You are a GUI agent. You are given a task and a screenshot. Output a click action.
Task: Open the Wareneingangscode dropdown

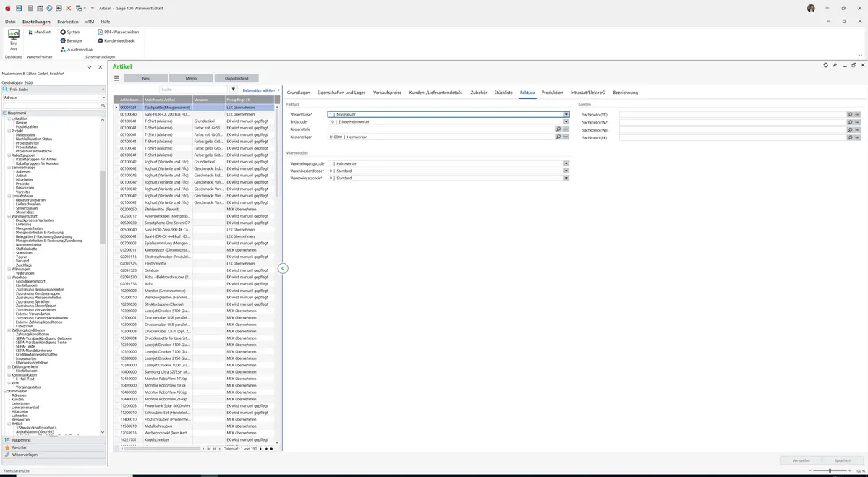point(566,163)
